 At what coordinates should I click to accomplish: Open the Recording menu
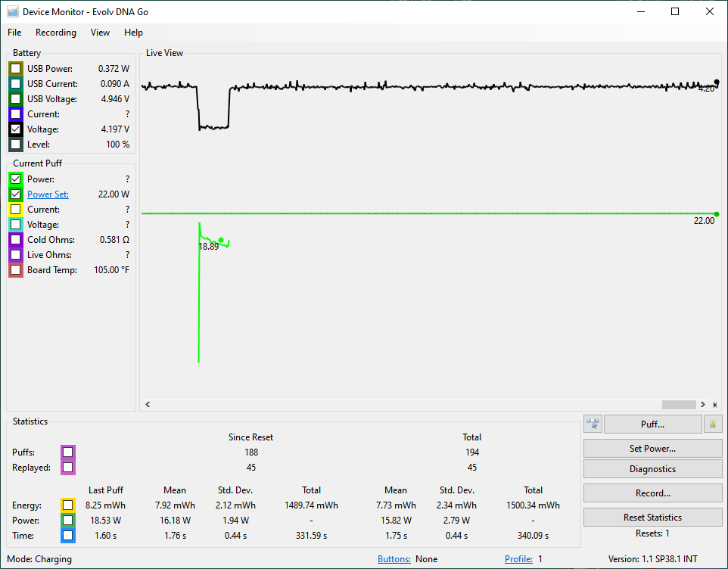pyautogui.click(x=56, y=33)
